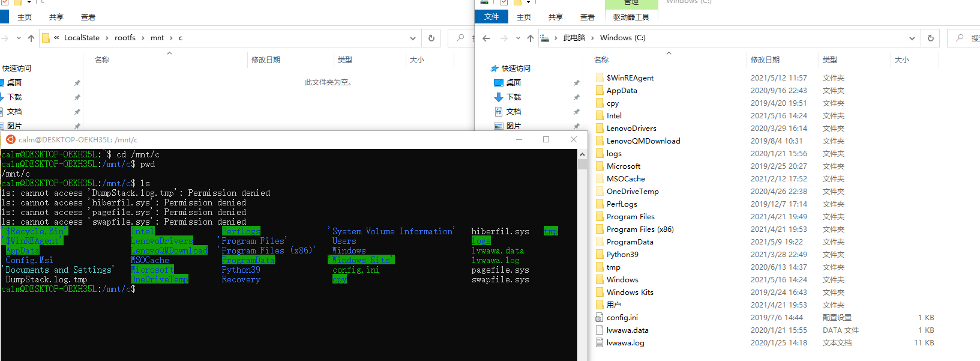Select 桌面 in right navigation pane
The image size is (980, 361).
pyautogui.click(x=514, y=83)
